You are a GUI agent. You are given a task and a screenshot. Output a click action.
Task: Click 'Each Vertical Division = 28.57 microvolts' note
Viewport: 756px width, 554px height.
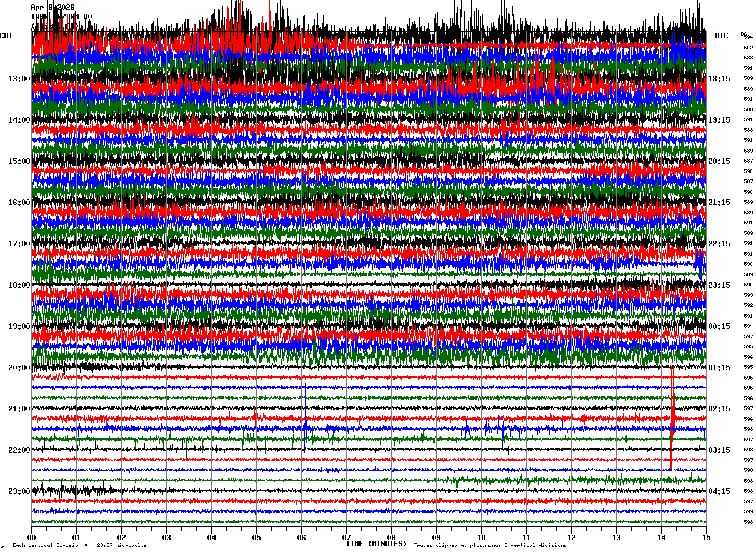tap(79, 545)
